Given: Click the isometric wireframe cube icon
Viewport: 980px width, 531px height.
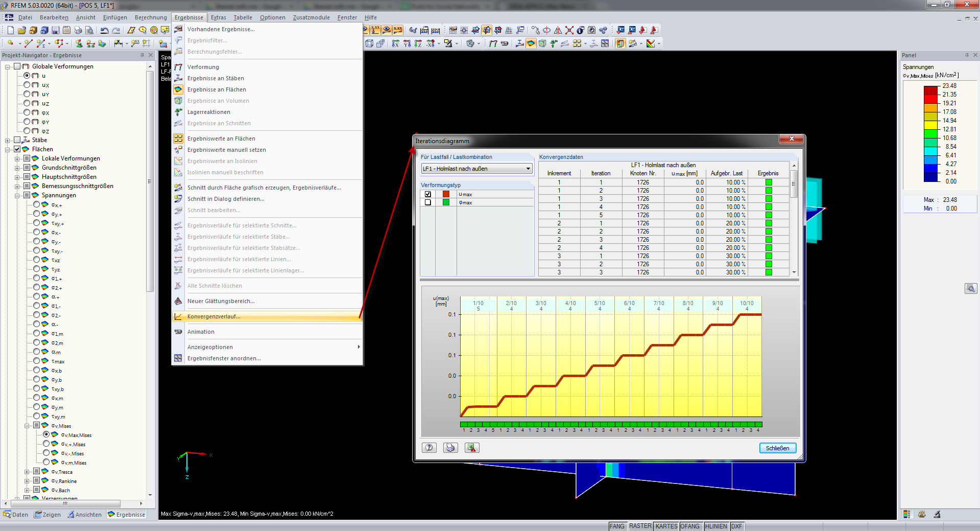Looking at the screenshot, I should tap(369, 43).
